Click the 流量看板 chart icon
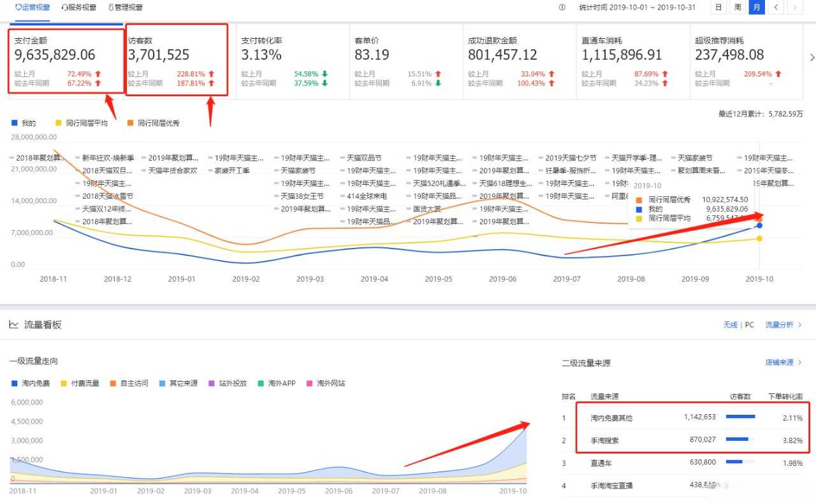Screen dimensions: 816x504 (x=13, y=325)
